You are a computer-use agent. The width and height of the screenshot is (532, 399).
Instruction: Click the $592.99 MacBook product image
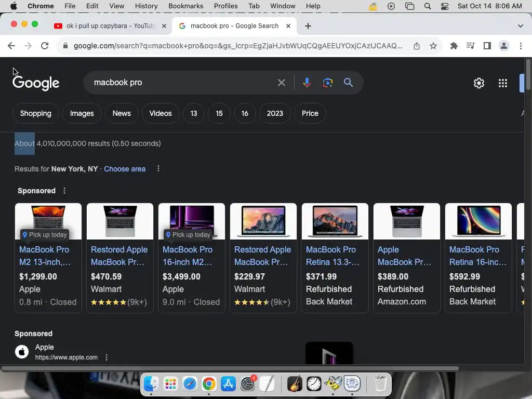pos(478,221)
